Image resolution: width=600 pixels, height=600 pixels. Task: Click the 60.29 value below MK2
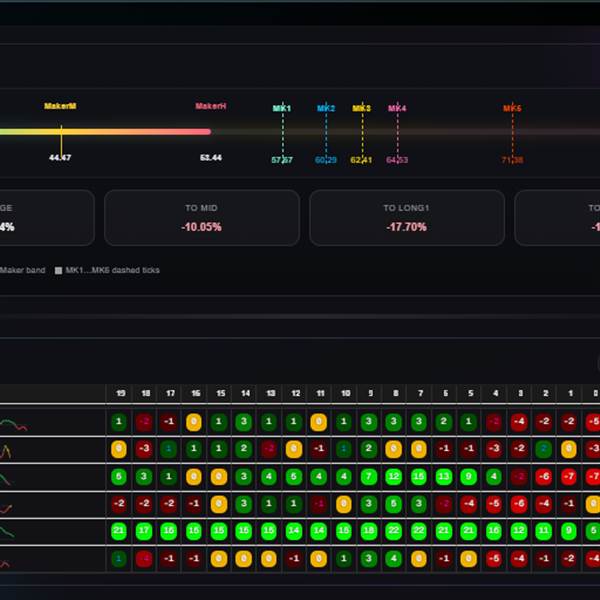click(x=326, y=160)
